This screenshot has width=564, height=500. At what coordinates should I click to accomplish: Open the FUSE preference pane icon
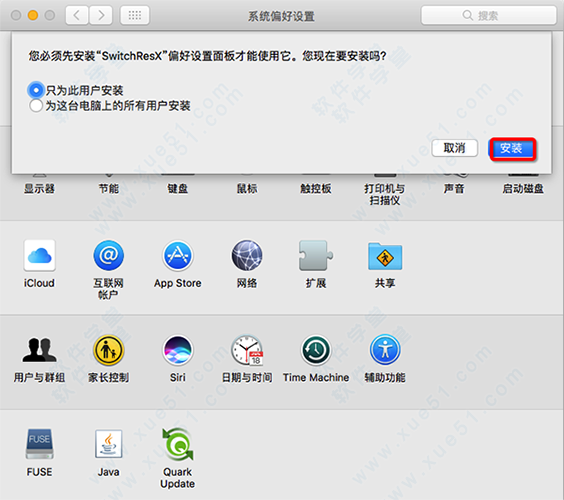click(40, 444)
